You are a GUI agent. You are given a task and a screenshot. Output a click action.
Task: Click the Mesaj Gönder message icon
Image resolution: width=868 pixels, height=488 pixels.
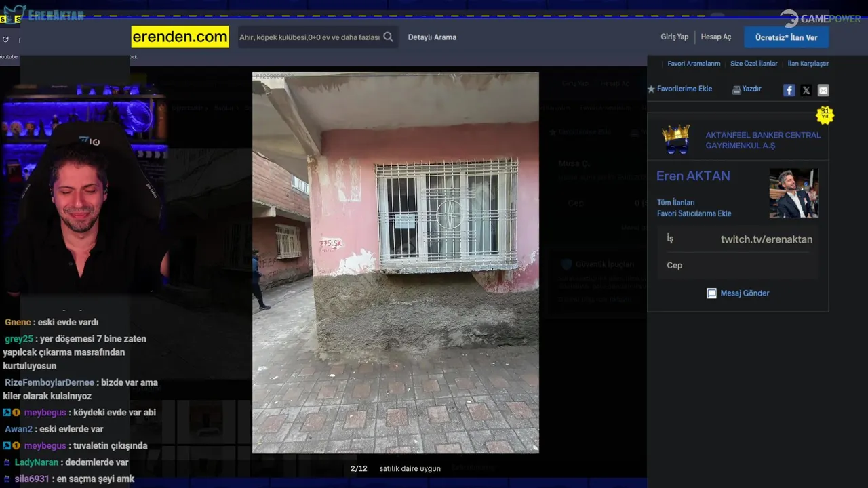coord(711,293)
